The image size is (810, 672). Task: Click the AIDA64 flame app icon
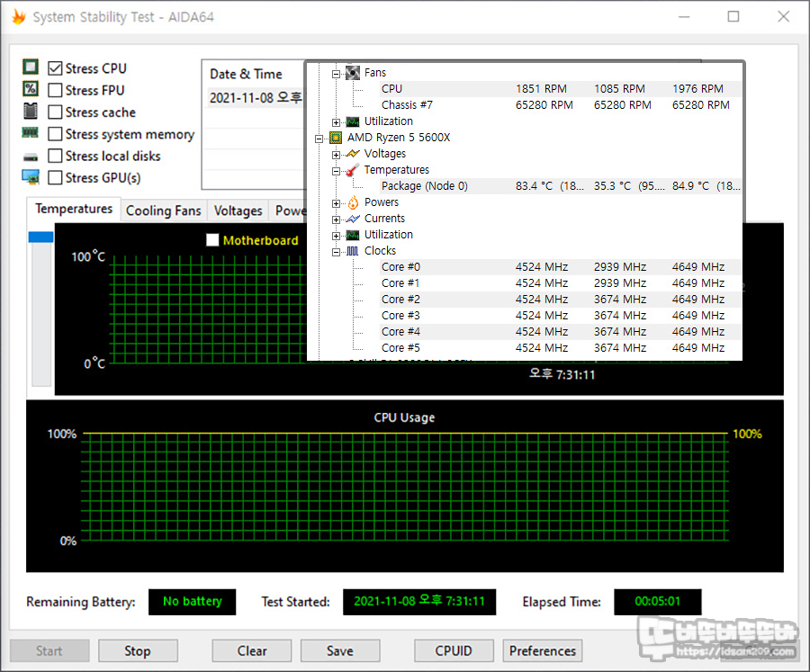[x=19, y=16]
